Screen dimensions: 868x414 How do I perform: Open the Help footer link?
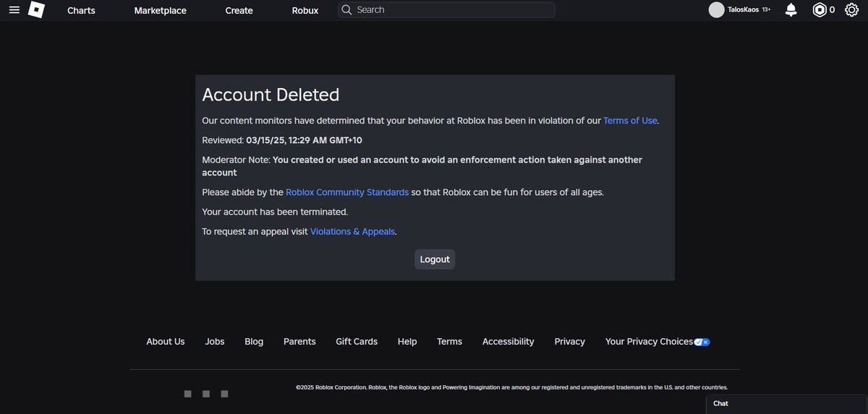tap(407, 342)
